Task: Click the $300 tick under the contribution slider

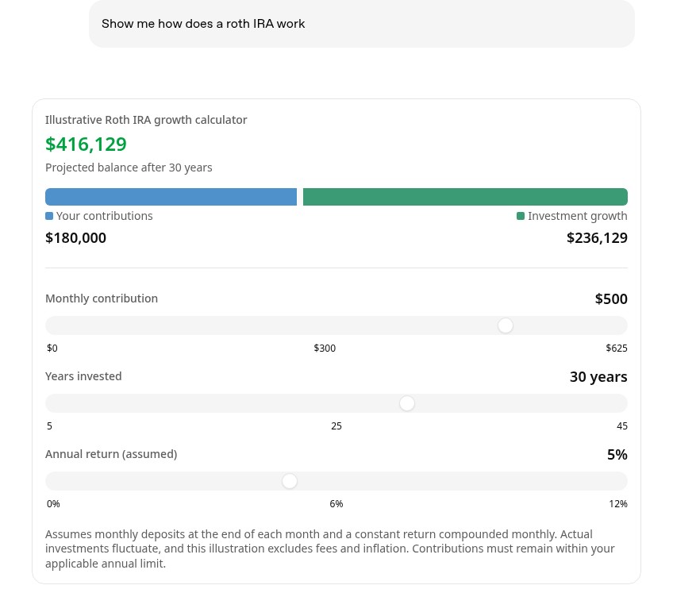Action: (325, 348)
